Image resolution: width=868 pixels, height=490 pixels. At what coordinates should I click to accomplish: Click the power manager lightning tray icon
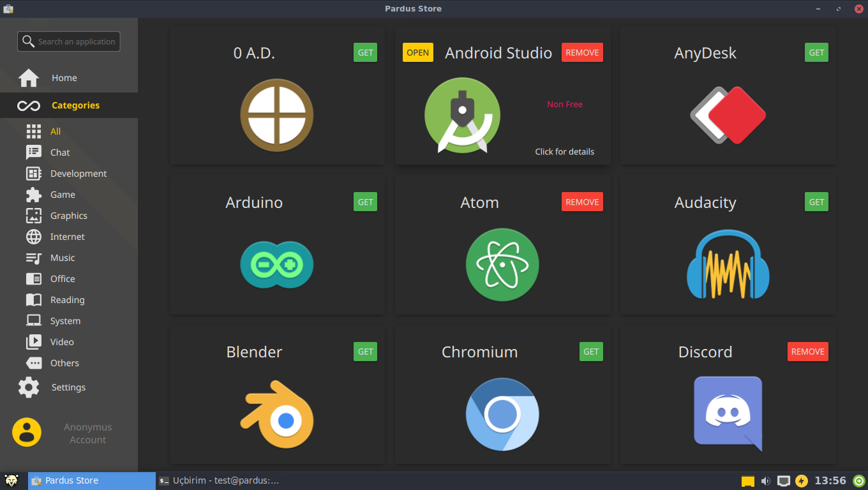click(x=802, y=481)
